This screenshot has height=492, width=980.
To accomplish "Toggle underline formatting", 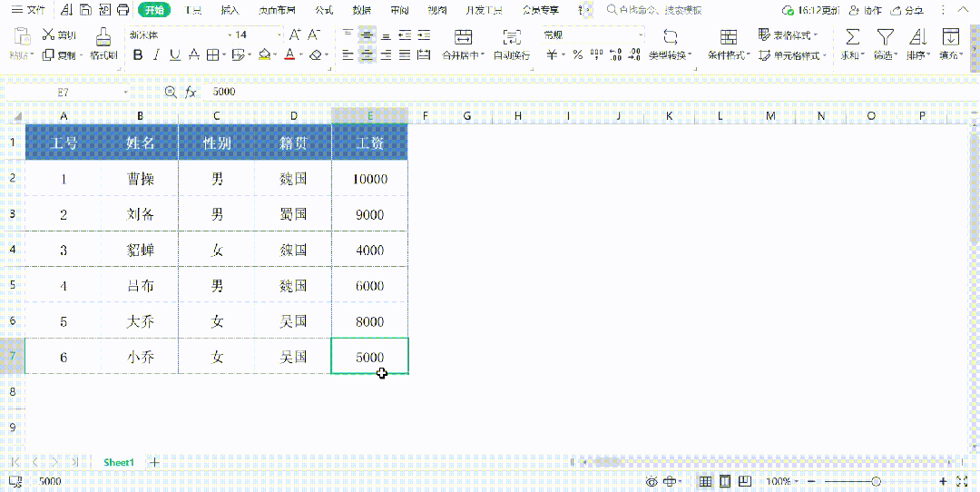I will click(175, 55).
